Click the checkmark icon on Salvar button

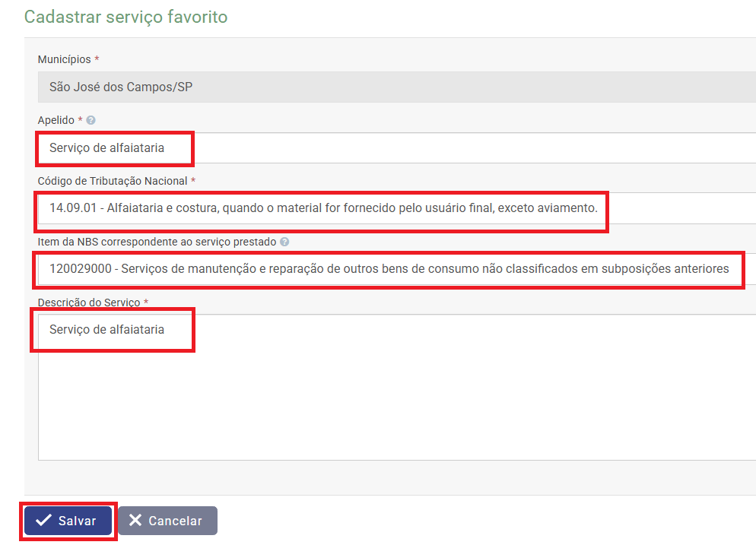point(44,521)
